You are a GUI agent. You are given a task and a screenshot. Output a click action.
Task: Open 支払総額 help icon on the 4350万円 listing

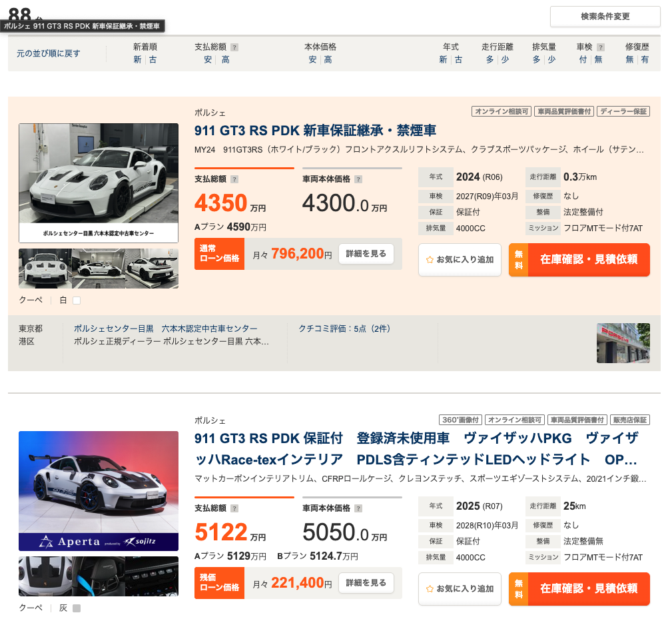[x=234, y=179]
